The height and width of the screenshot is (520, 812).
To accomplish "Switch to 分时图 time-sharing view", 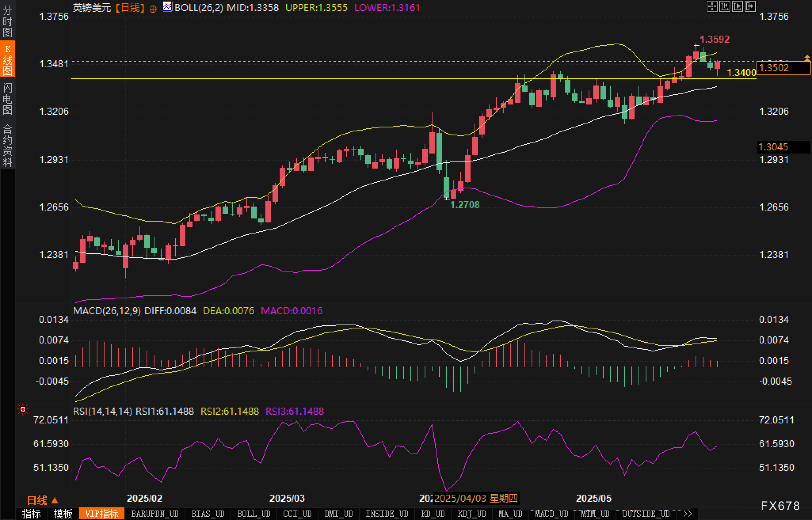I will click(8, 21).
